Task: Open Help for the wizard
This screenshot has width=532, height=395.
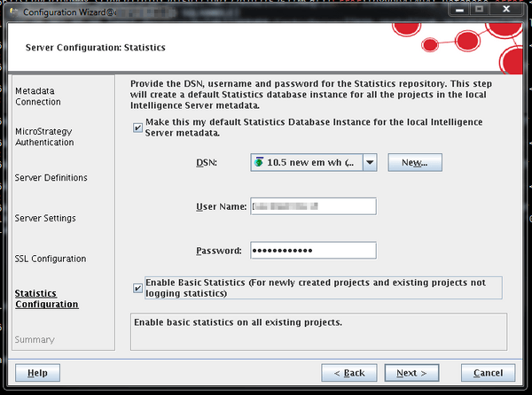Action: pos(37,373)
